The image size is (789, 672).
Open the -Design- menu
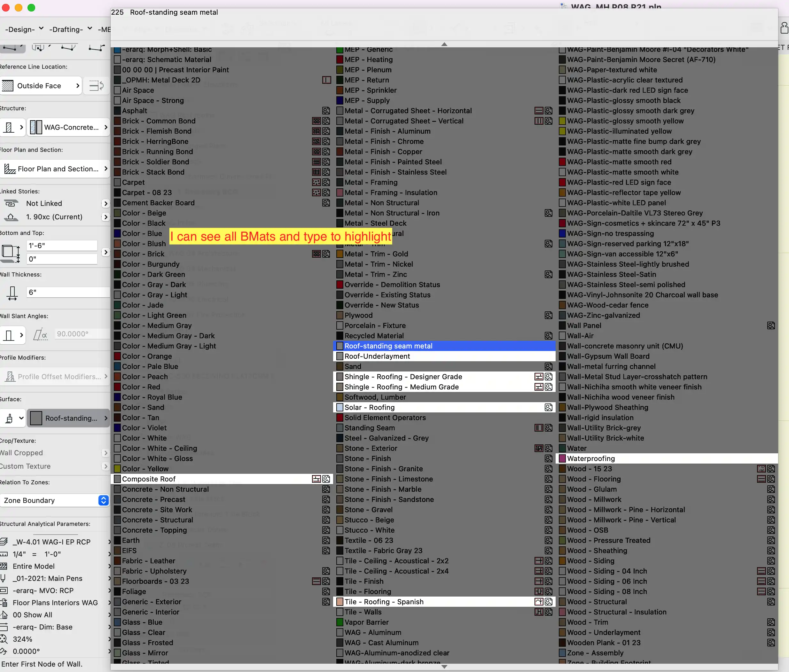tap(22, 29)
